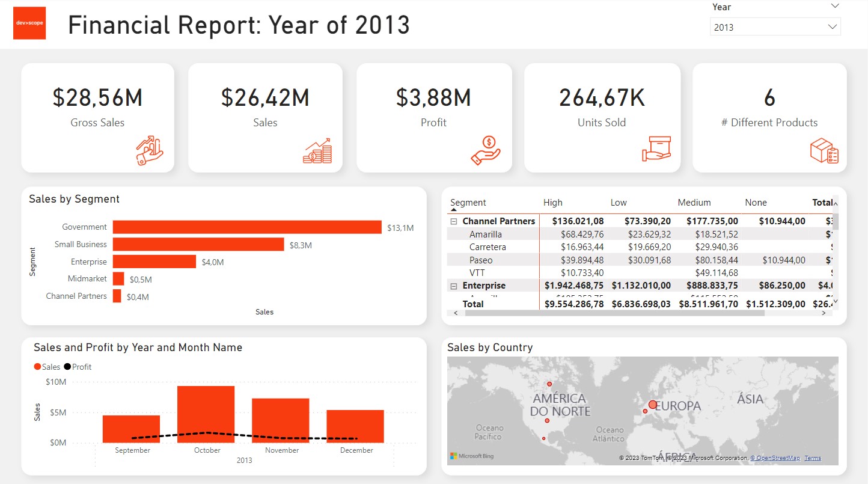Open the Year 2013 slicer dropdown

click(833, 26)
